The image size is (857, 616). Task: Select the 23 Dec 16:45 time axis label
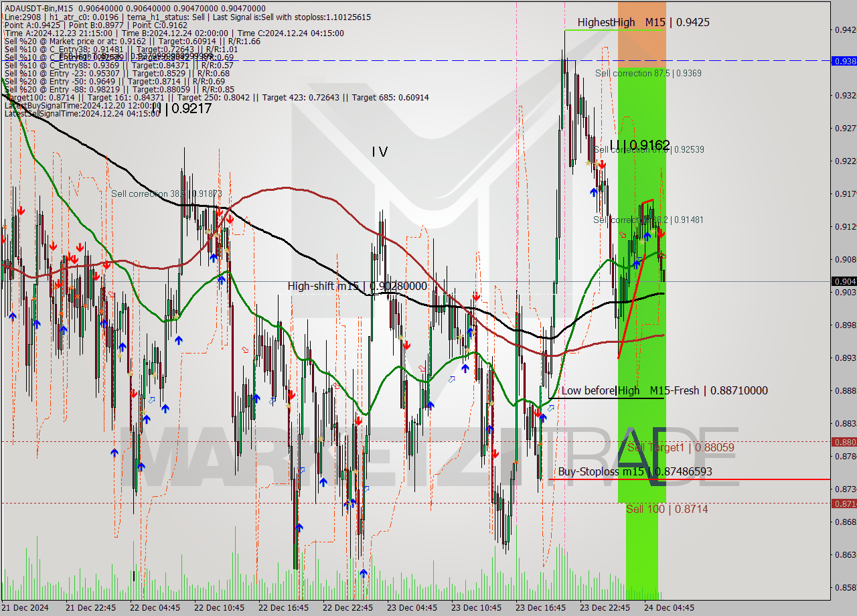(540, 608)
